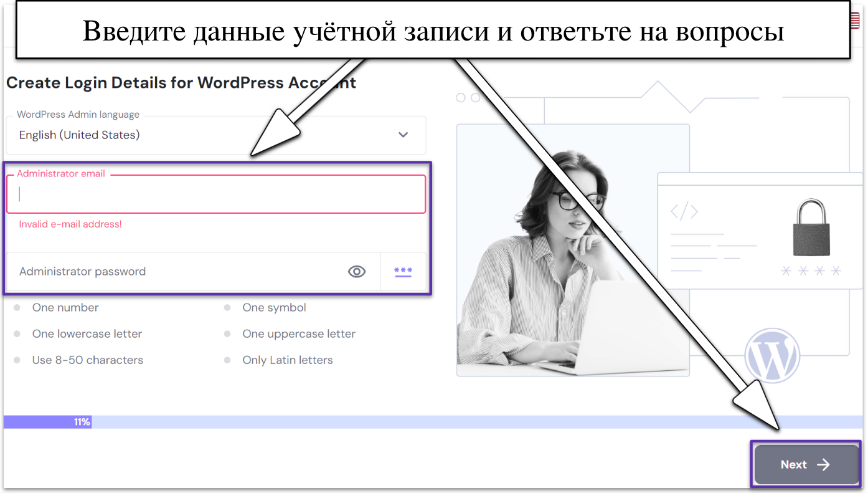Click the first small circle above the illustration

461,97
